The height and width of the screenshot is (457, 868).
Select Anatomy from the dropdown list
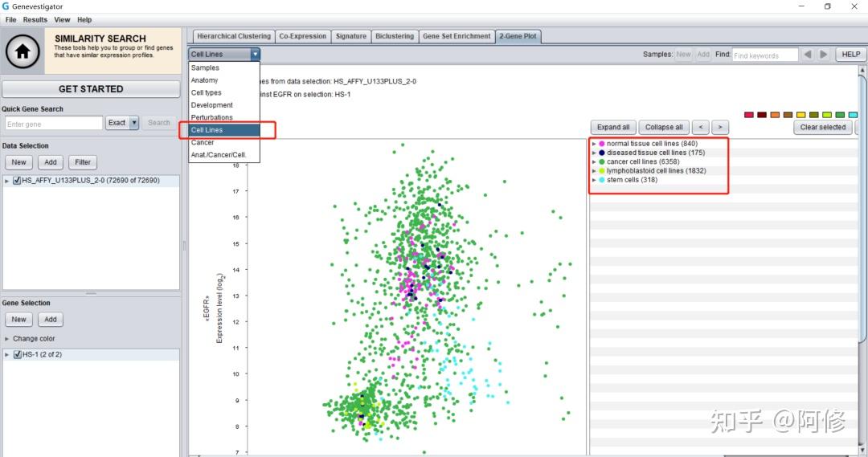coord(223,80)
